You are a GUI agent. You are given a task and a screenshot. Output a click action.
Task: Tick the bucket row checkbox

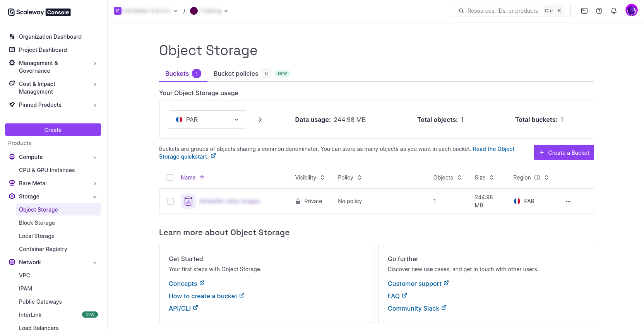(x=170, y=201)
